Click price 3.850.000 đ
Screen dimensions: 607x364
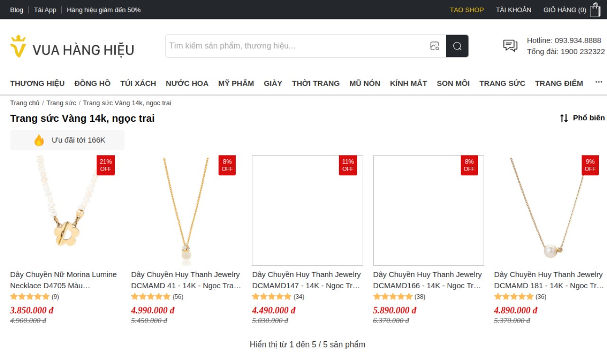(x=32, y=310)
